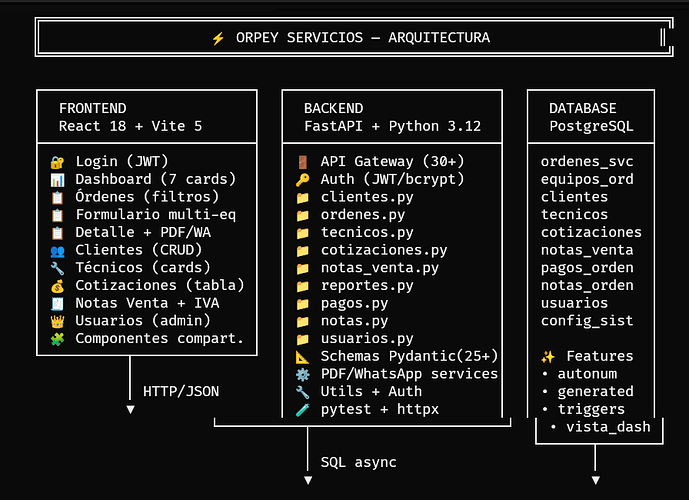The image size is (689, 500).
Task: Click the equipos_ord table name
Action: pos(587,179)
